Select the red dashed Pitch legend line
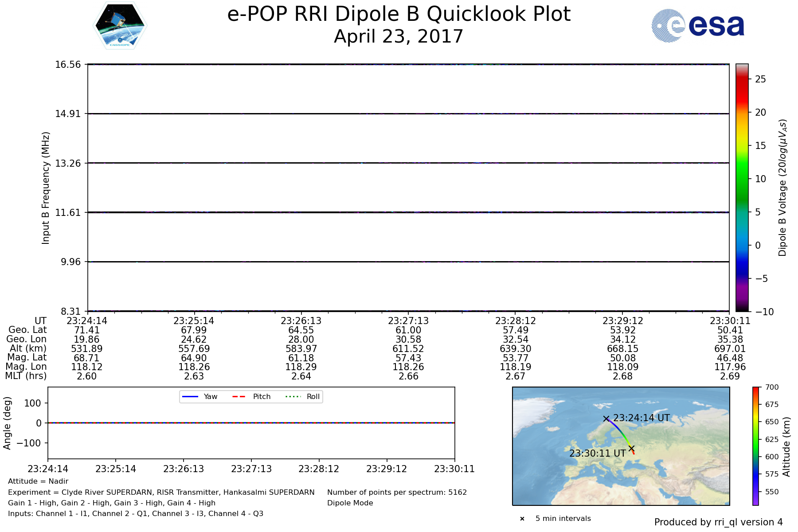 click(239, 397)
